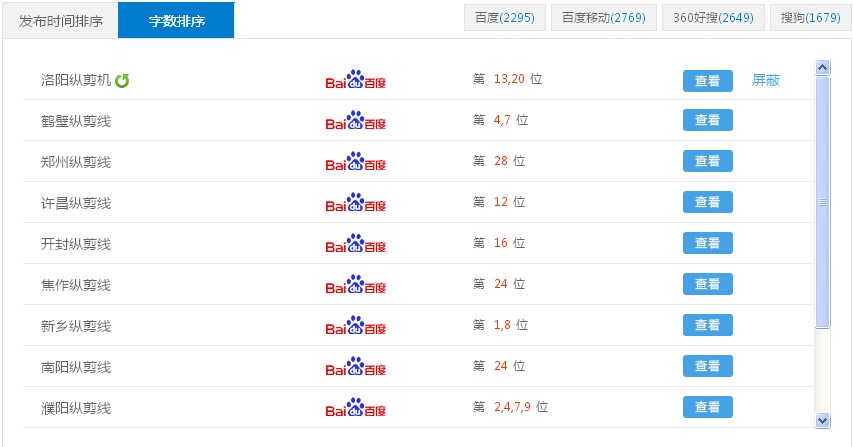Click 查看 button for 南阳纵剪线
This screenshot has height=447, width=853.
(708, 366)
